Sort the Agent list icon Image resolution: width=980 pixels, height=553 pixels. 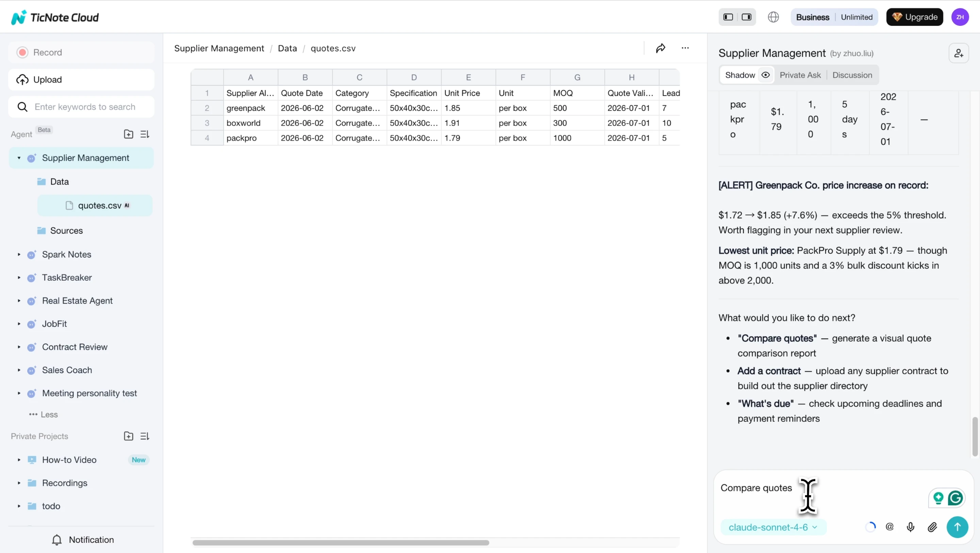145,134
